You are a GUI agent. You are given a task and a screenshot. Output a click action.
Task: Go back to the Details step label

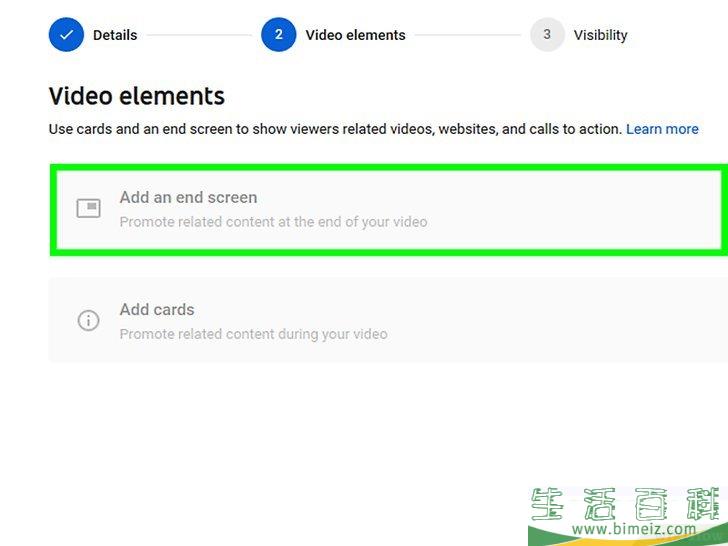point(115,35)
